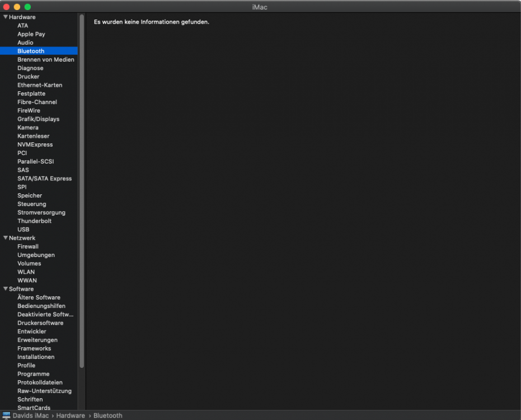The height and width of the screenshot is (420, 521).
Task: Select NVMExpress
Action: [35, 144]
